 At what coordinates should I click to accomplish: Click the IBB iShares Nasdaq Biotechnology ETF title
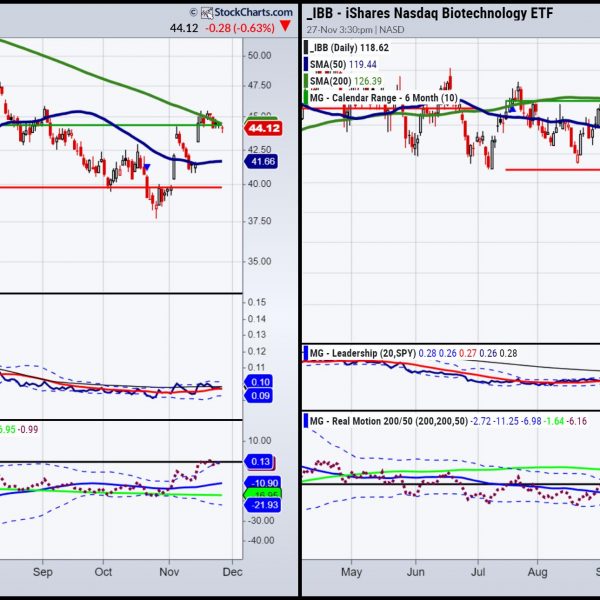(x=430, y=13)
